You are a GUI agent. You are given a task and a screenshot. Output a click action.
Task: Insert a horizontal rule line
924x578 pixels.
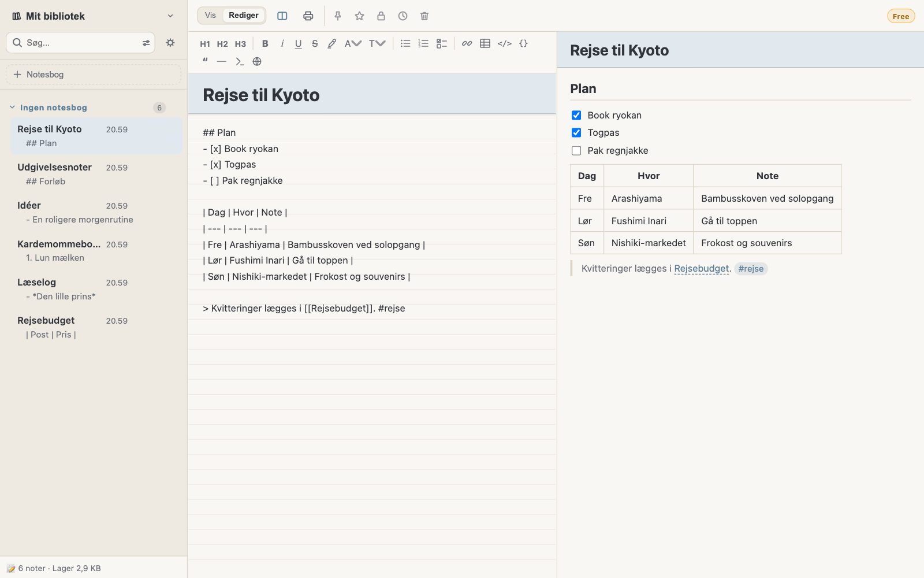[x=222, y=61]
